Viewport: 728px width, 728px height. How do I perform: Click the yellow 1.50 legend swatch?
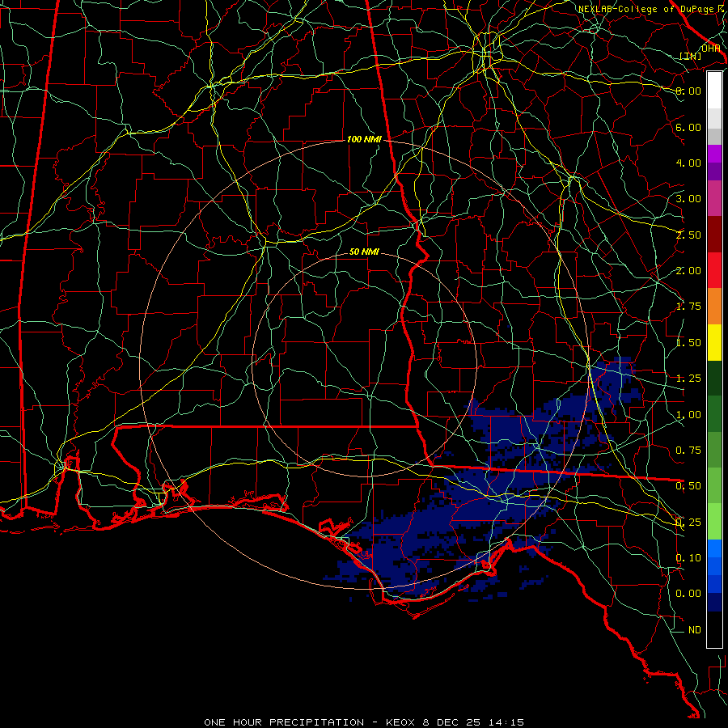coord(714,342)
